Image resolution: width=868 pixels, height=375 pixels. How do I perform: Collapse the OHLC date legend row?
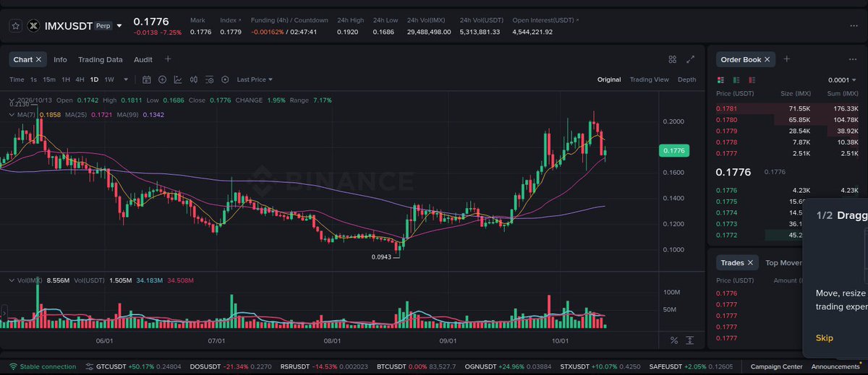point(11,100)
